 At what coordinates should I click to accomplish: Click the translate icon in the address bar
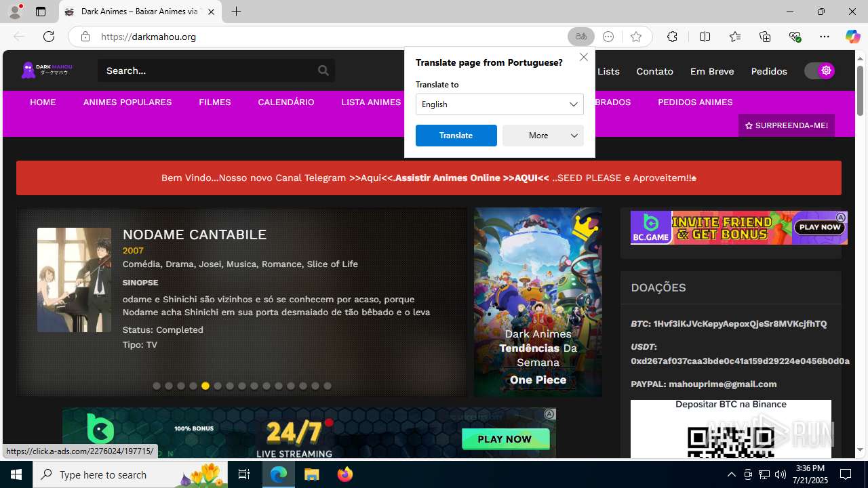click(x=581, y=37)
